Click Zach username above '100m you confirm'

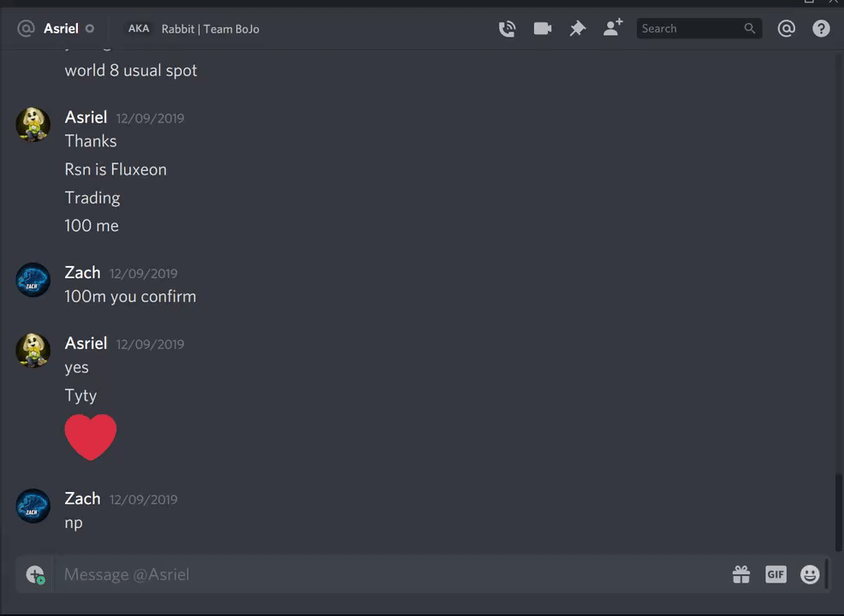pos(82,273)
